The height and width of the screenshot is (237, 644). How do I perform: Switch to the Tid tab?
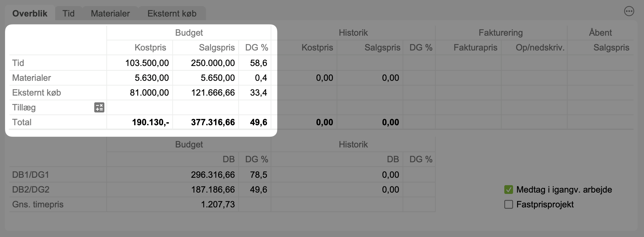click(68, 13)
